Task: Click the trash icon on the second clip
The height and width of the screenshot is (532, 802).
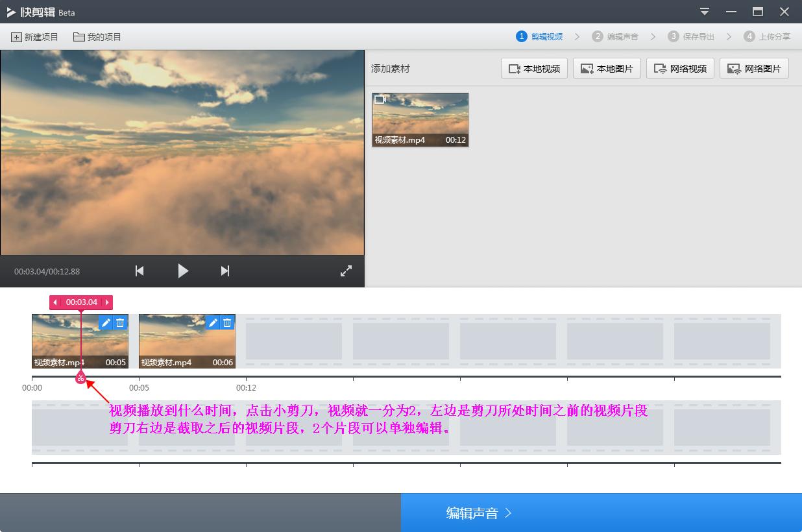Action: (x=227, y=322)
